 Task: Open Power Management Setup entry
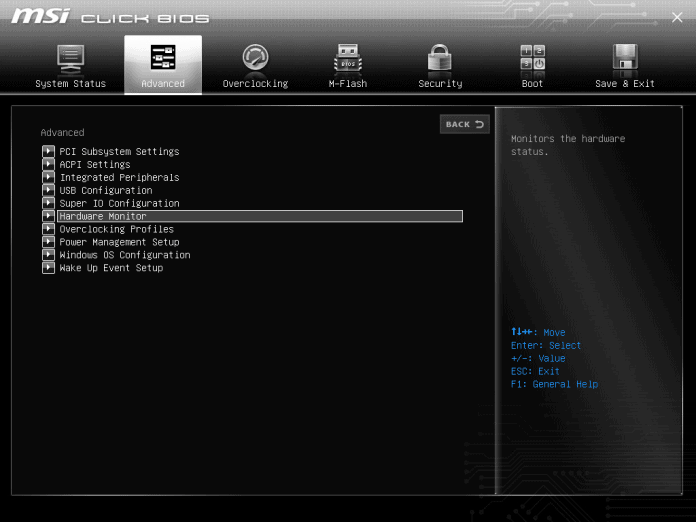click(119, 242)
